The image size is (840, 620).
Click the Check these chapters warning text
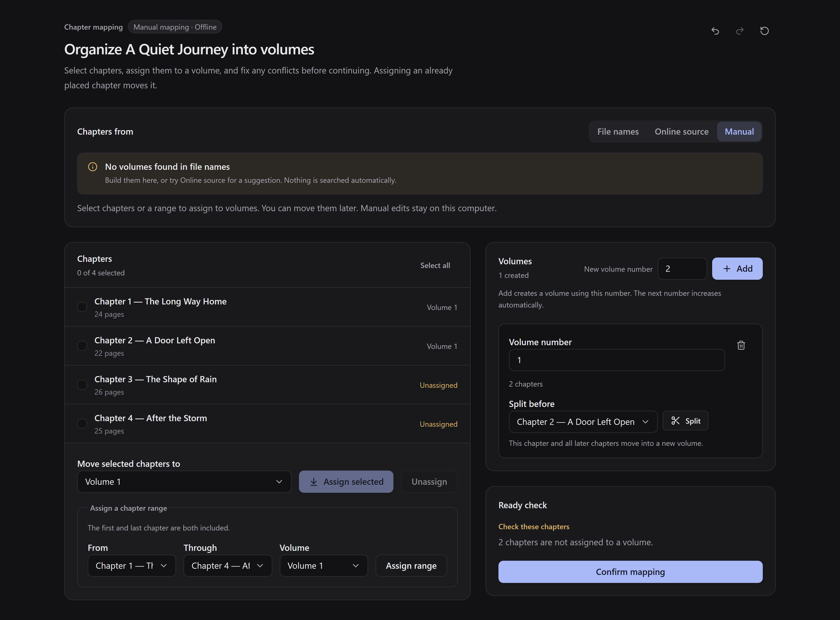534,527
